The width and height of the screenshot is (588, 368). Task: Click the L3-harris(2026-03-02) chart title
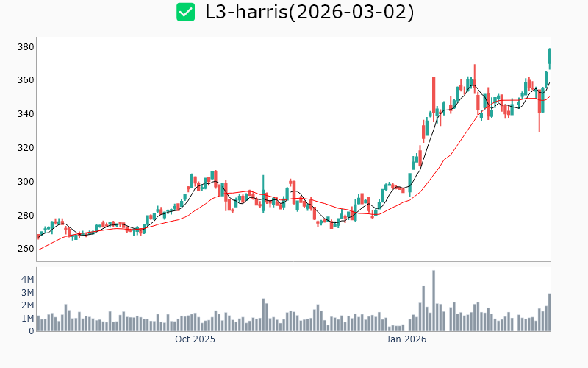pos(309,12)
